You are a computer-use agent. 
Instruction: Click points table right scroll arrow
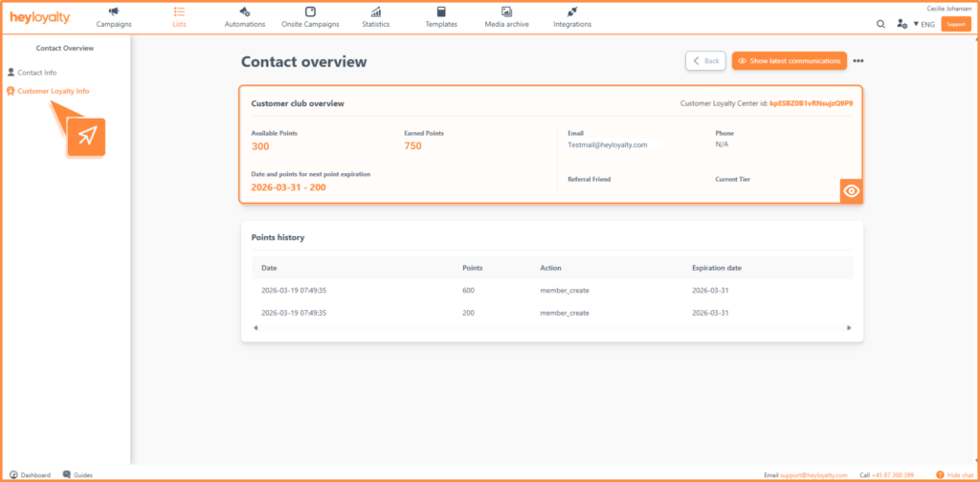pyautogui.click(x=849, y=328)
